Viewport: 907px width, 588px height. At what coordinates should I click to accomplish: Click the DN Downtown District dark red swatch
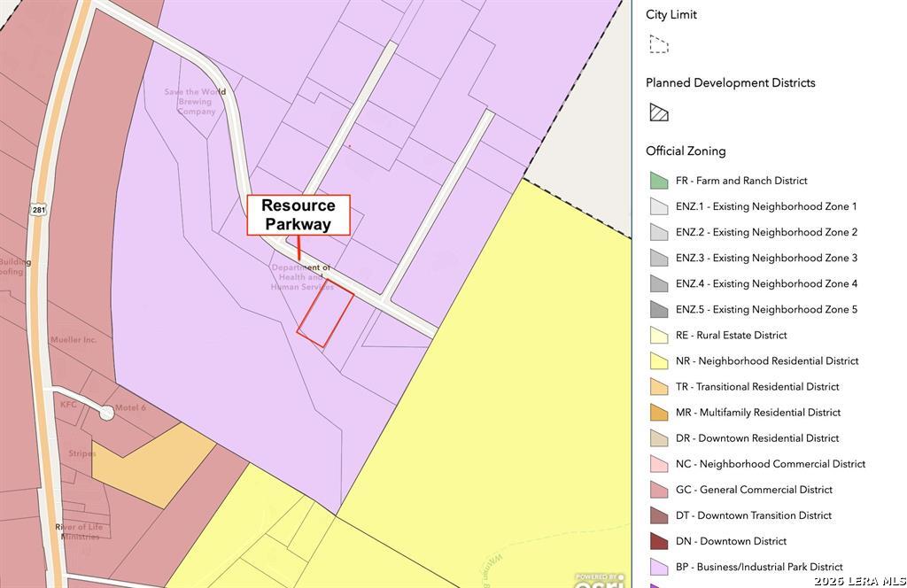click(658, 541)
